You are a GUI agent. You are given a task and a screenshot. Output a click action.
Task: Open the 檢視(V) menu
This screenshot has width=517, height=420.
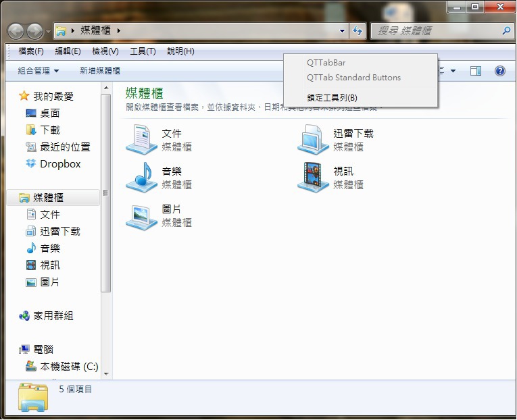click(x=105, y=51)
